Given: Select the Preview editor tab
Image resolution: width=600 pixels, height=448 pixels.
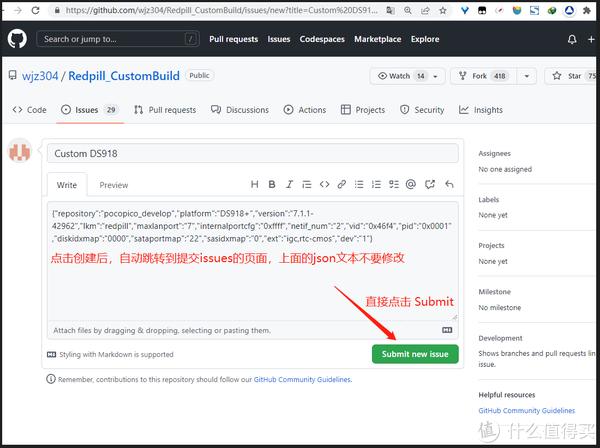Looking at the screenshot, I should tap(114, 185).
